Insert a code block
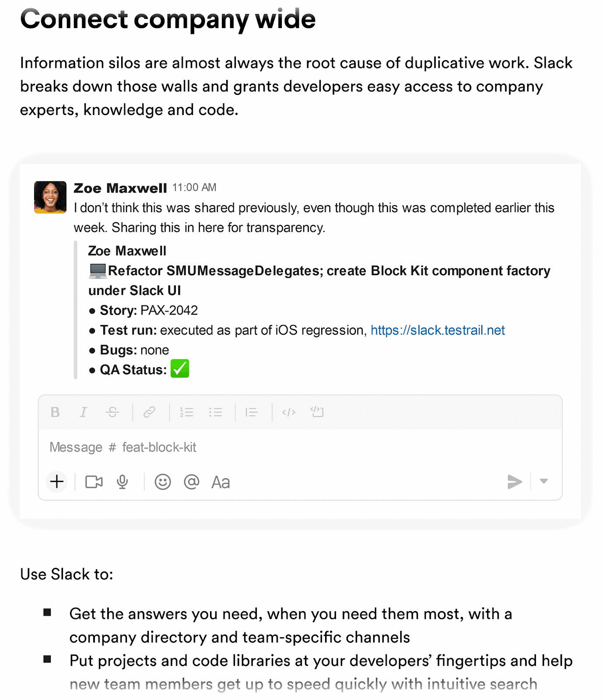This screenshot has height=700, width=602. [317, 412]
